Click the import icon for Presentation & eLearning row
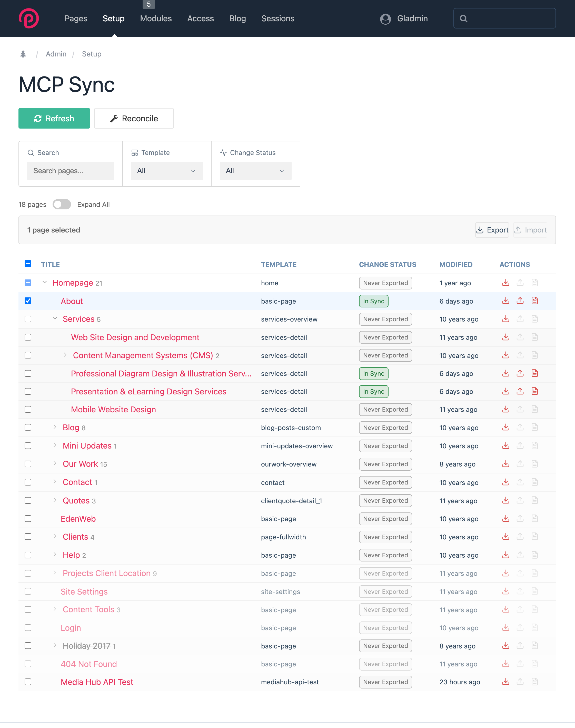This screenshot has height=728, width=575. (x=520, y=391)
